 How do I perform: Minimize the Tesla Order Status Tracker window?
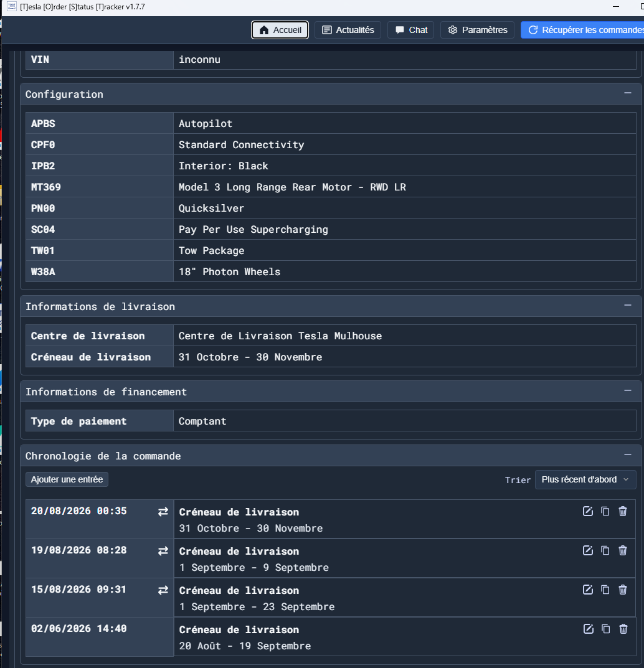coord(616,6)
